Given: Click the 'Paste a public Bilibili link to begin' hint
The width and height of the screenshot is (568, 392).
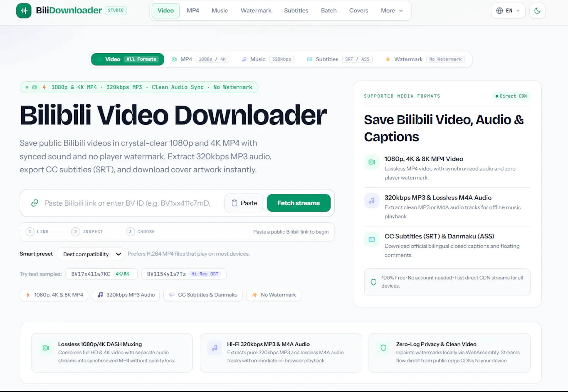Looking at the screenshot, I should click(x=291, y=232).
